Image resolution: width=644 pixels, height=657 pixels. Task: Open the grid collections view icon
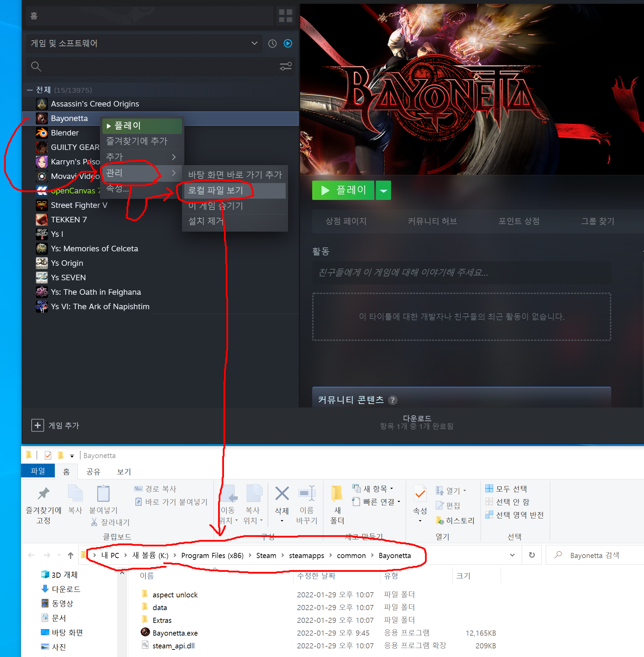[285, 16]
